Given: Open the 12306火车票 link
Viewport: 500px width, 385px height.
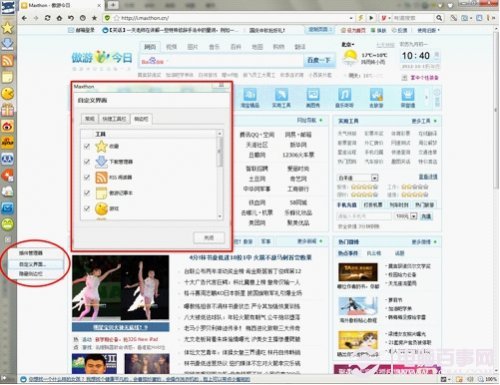Looking at the screenshot, I should pyautogui.click(x=298, y=155).
